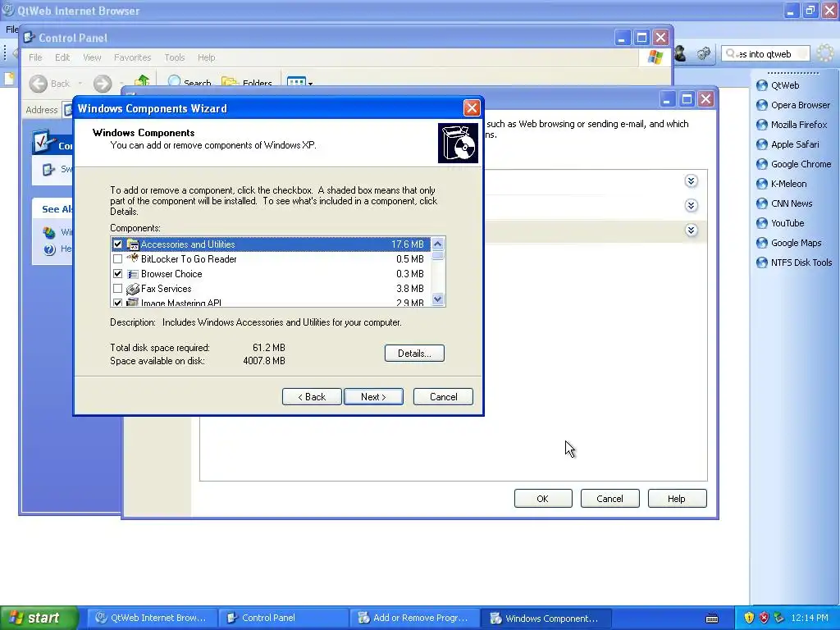Screen dimensions: 840x630
Task: Click Search in Control Panel toolbar
Action: (189, 83)
